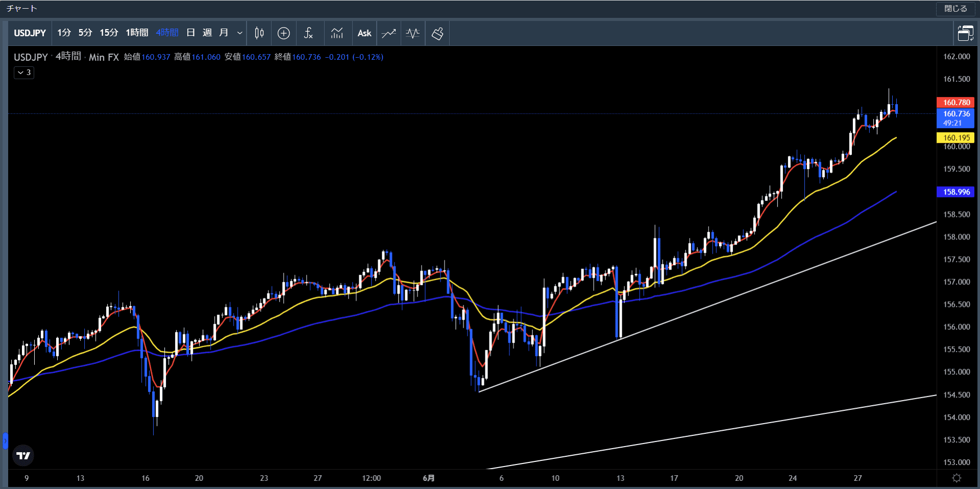The width and height of the screenshot is (980, 489).
Task: Switch to 1分 timeframe
Action: pos(64,33)
